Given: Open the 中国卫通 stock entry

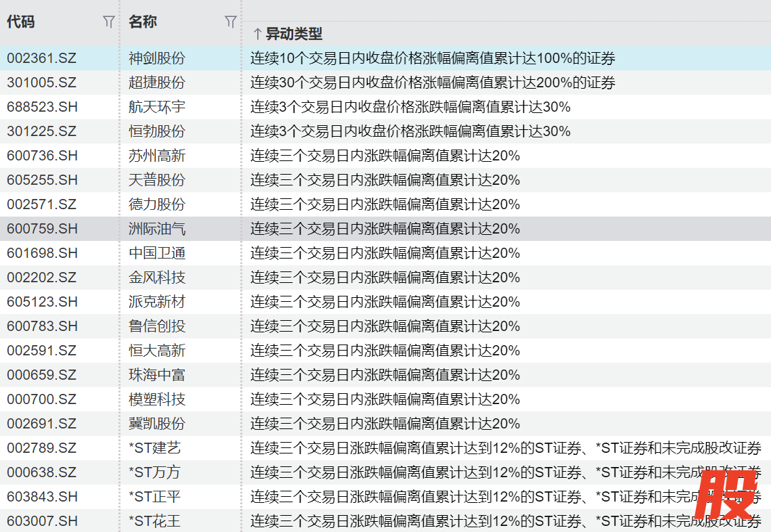Looking at the screenshot, I should (x=157, y=253).
